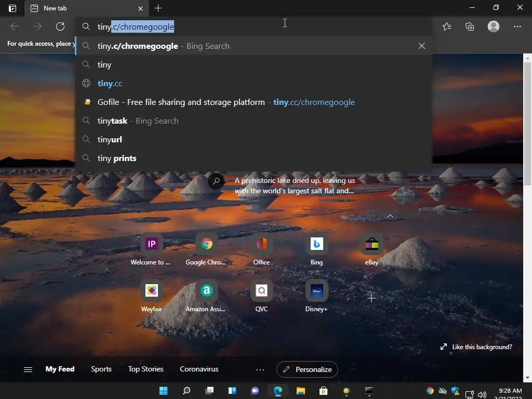
Task: Open the Disney+ quick link tile
Action: point(316,296)
